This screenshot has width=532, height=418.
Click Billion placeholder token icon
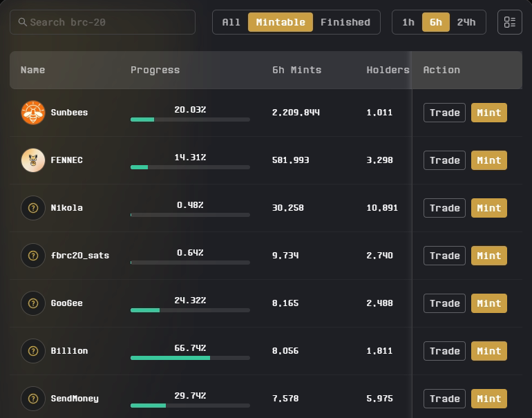pos(33,351)
